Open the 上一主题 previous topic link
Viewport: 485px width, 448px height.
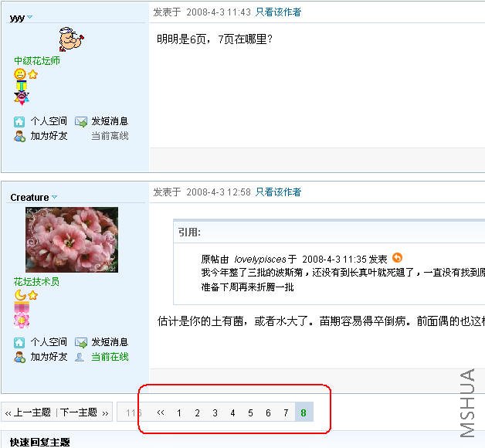click(x=32, y=412)
